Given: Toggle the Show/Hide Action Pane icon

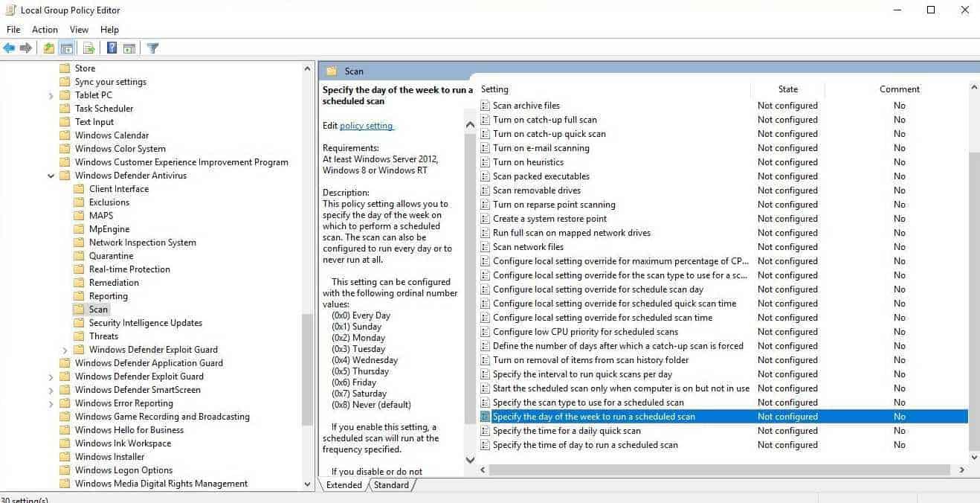Looking at the screenshot, I should (129, 48).
